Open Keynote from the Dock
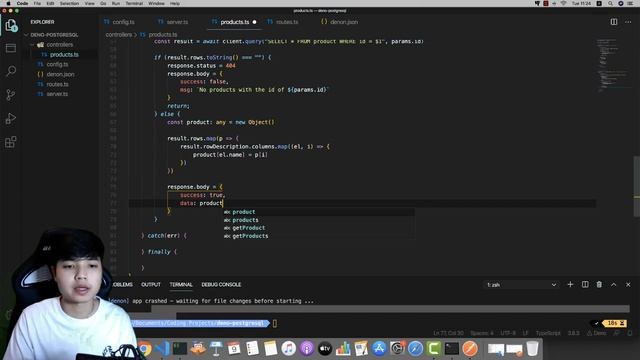The width and height of the screenshot is (640, 360). 216,349
